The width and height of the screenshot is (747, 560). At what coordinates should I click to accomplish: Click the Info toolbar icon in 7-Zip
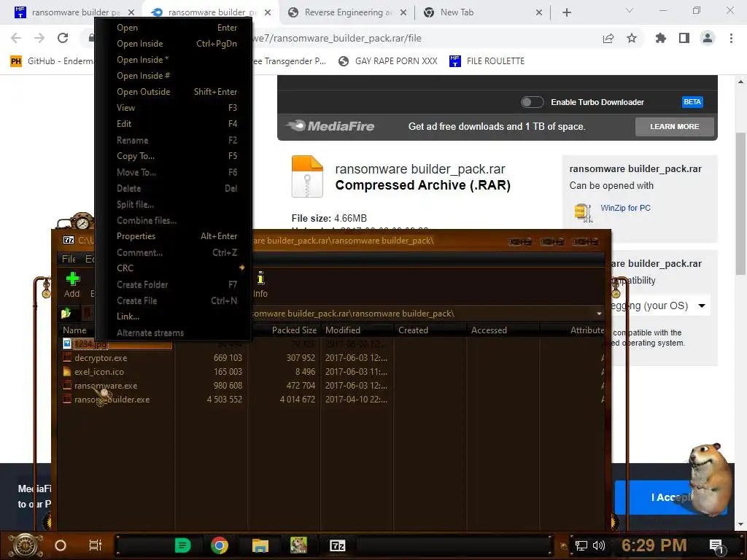pyautogui.click(x=260, y=278)
